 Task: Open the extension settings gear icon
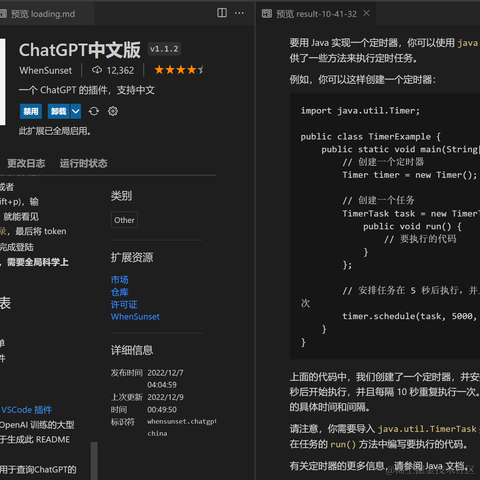(x=113, y=111)
